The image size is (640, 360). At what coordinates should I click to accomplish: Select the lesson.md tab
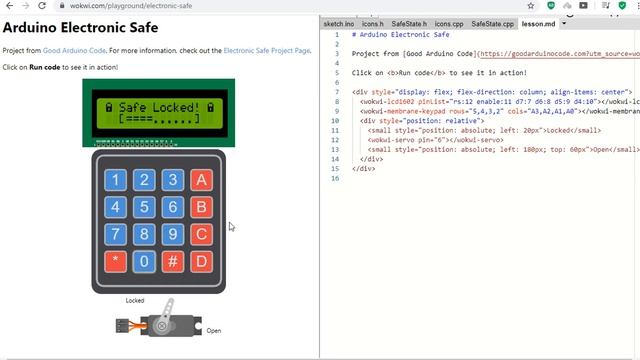538,24
